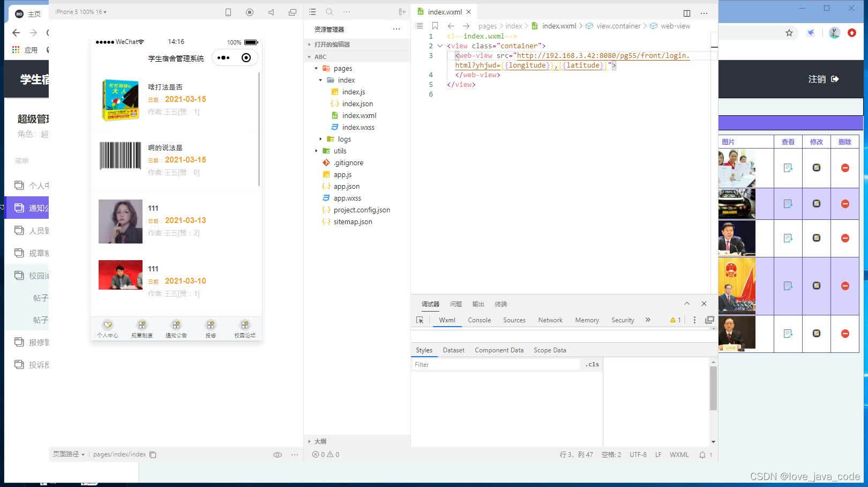Open the explorer list icon in sidebar

[x=312, y=12]
